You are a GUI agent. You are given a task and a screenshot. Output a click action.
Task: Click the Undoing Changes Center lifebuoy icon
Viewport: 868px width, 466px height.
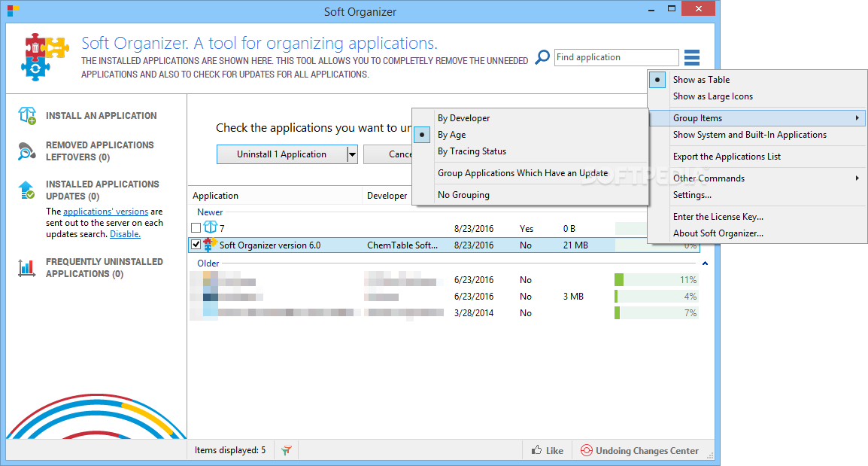[x=586, y=450]
